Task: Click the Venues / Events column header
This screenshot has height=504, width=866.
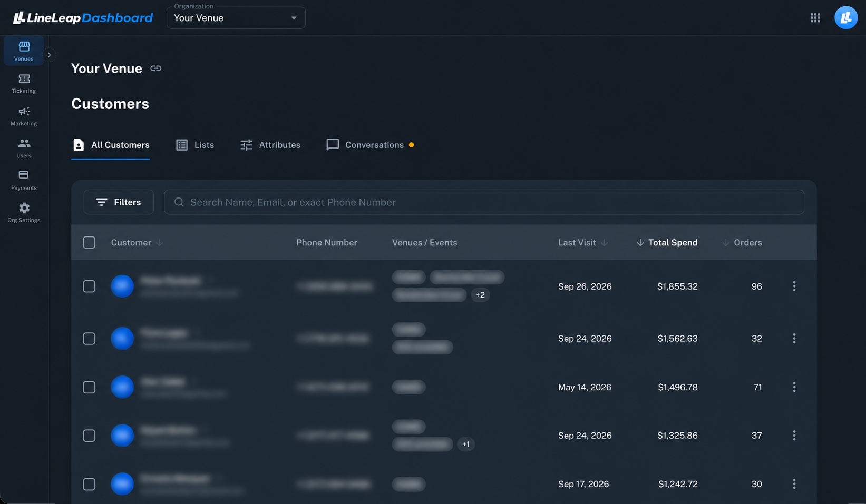Action: tap(424, 242)
